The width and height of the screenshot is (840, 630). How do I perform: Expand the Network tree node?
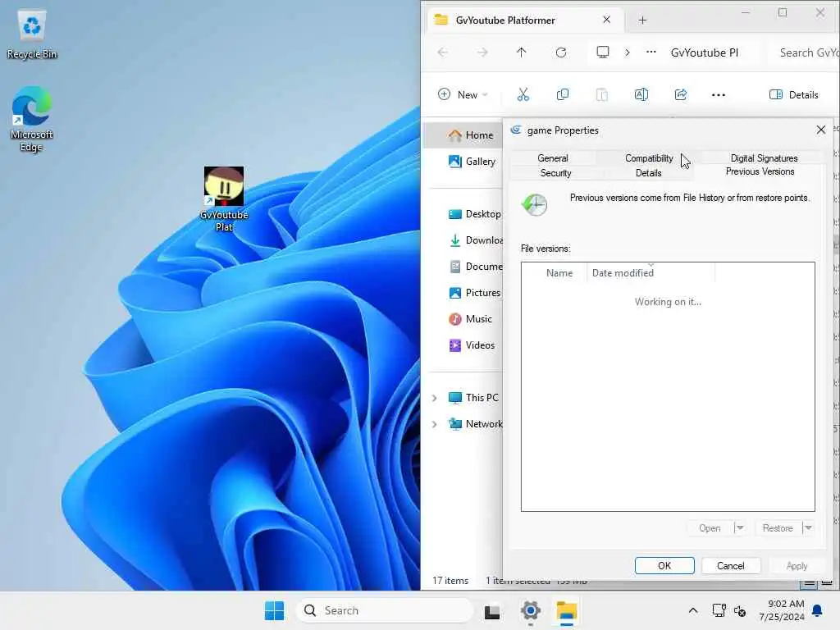pos(435,424)
